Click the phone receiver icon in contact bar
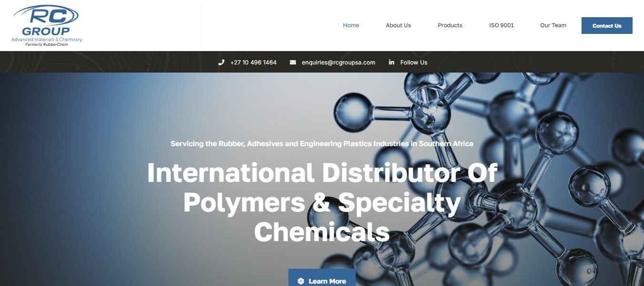The height and width of the screenshot is (286, 644). (221, 62)
